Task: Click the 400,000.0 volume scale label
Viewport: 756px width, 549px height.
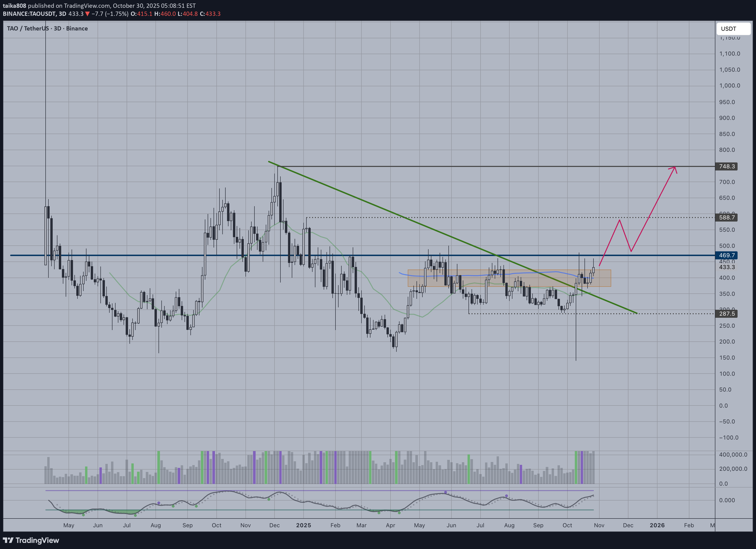Action: click(733, 455)
